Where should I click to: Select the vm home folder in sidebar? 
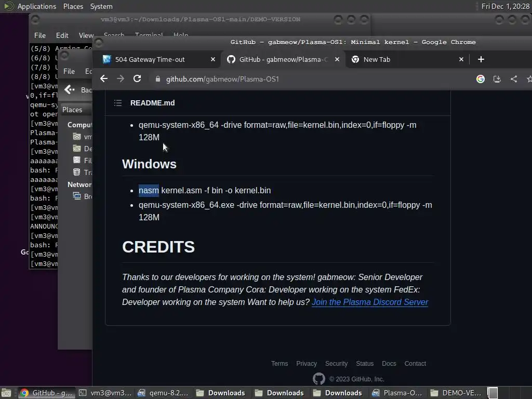click(x=82, y=137)
